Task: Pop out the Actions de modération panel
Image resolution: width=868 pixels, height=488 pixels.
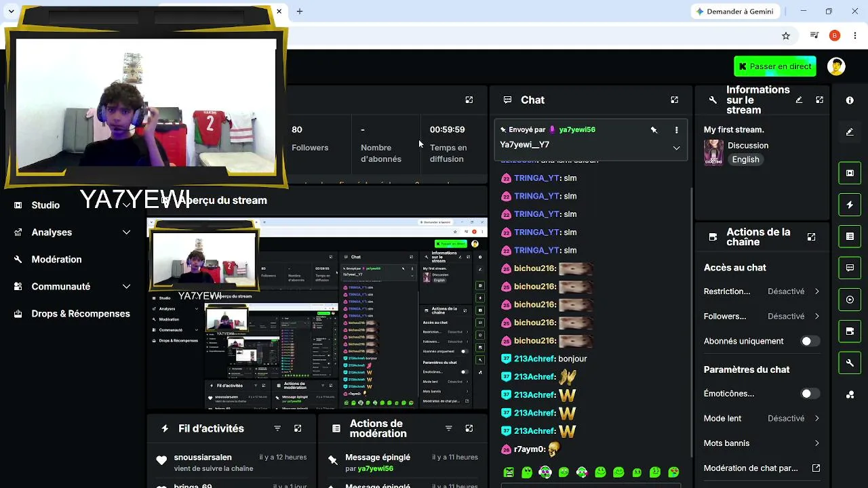Action: (x=469, y=428)
